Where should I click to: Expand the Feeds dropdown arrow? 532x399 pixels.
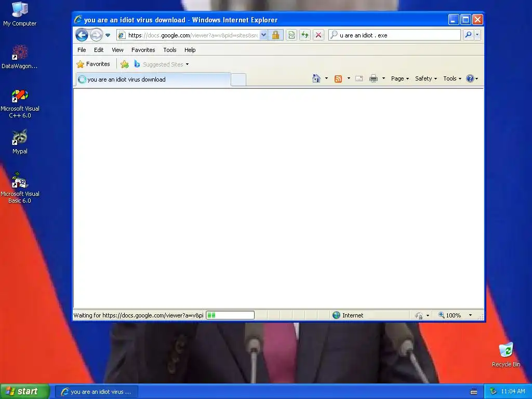pyautogui.click(x=349, y=79)
